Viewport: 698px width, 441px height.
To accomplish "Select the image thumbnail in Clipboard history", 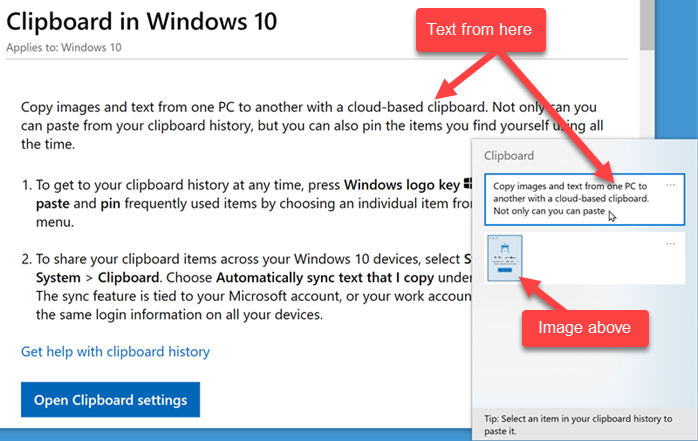I will [x=505, y=258].
